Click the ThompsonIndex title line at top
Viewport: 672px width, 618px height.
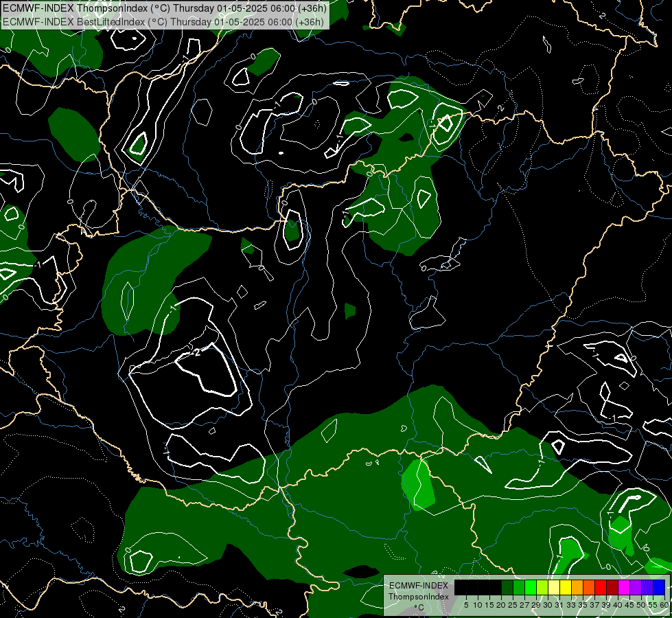(x=165, y=8)
